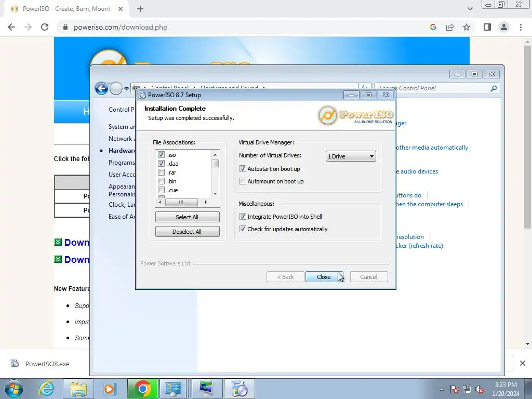Viewport: 532px width, 399px height.
Task: Close the Chrome downloads bar
Action: 523,363
